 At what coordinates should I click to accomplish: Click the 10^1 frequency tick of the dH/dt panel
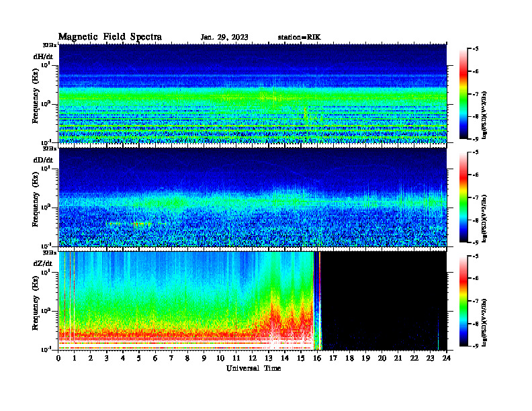(46, 65)
